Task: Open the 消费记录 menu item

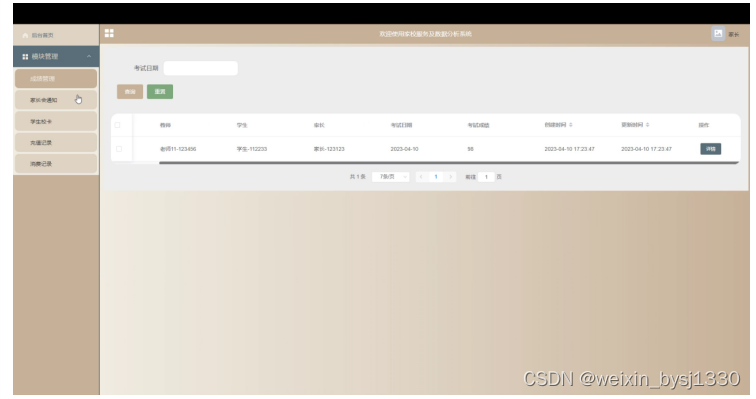Action: click(56, 164)
